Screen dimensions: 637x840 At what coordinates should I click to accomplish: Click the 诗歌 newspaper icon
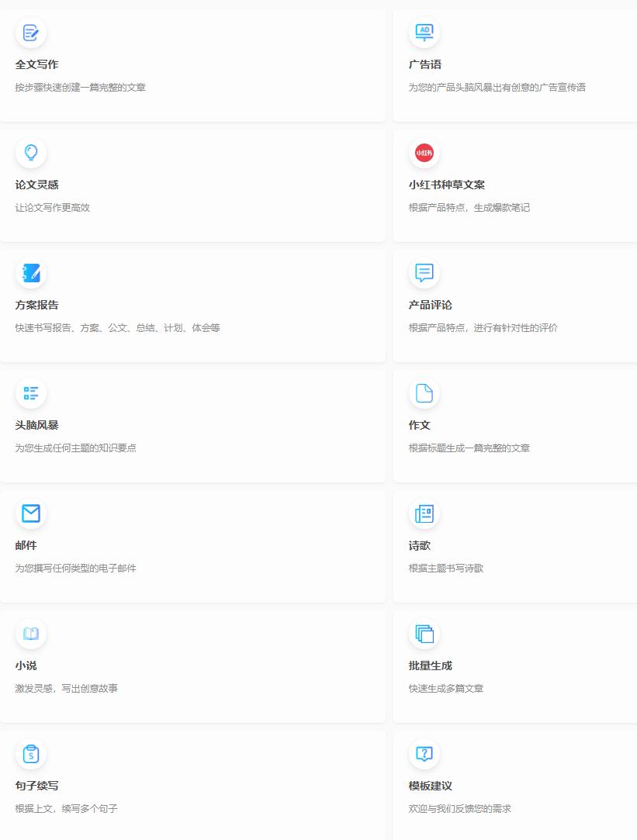424,513
